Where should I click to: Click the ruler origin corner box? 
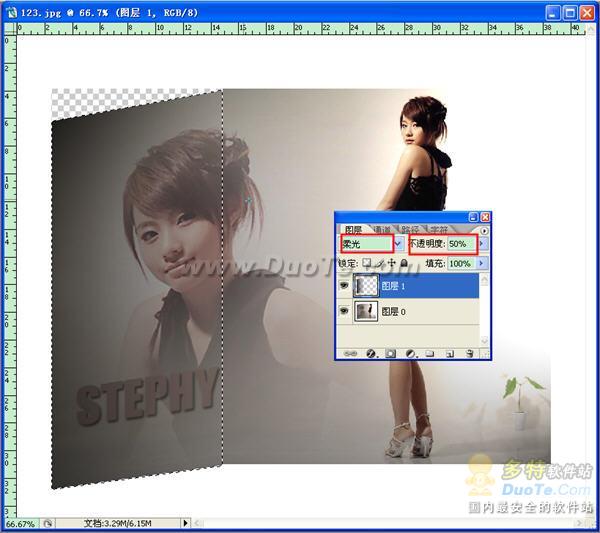(x=10, y=28)
